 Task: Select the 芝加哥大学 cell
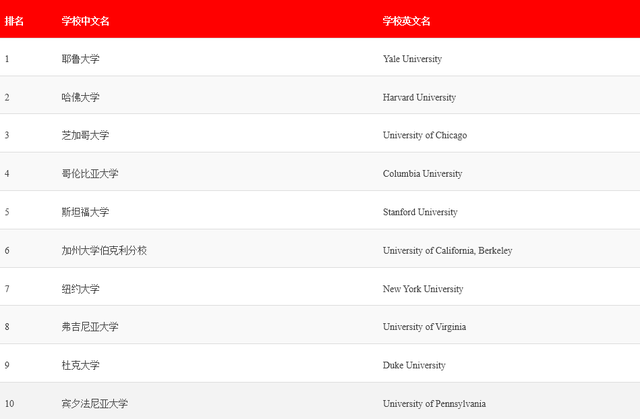coord(85,135)
